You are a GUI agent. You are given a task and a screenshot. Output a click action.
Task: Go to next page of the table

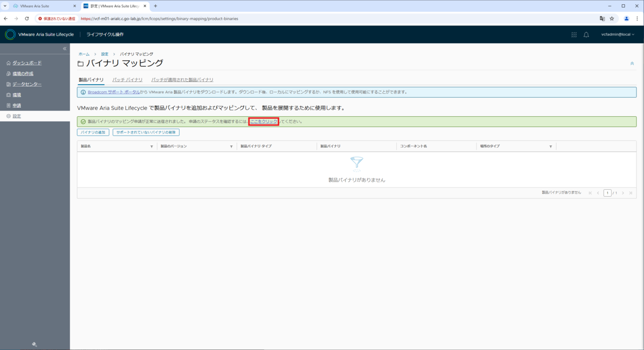[x=623, y=193]
